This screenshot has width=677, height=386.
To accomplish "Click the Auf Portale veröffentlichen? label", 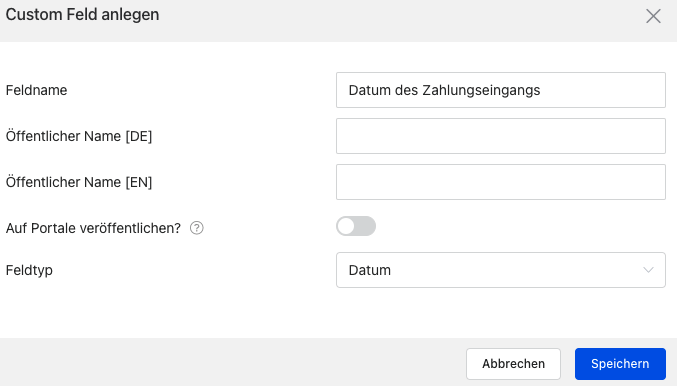I will coord(93,228).
